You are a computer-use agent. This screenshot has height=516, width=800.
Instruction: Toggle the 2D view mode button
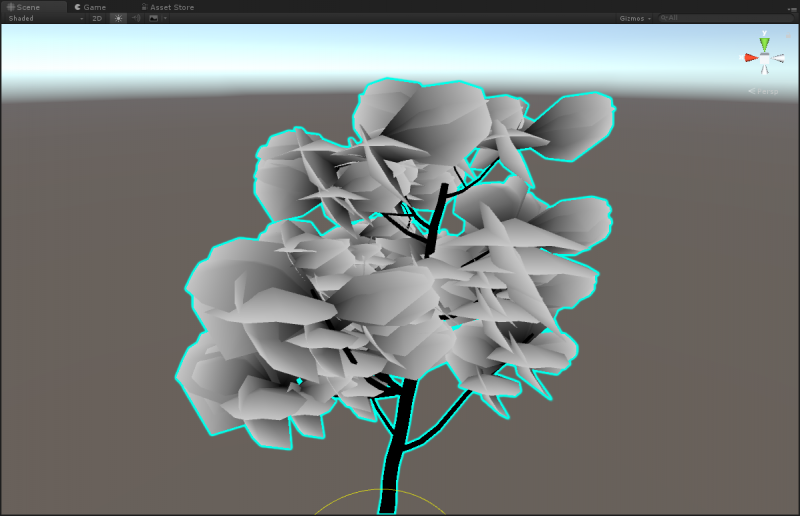point(97,18)
